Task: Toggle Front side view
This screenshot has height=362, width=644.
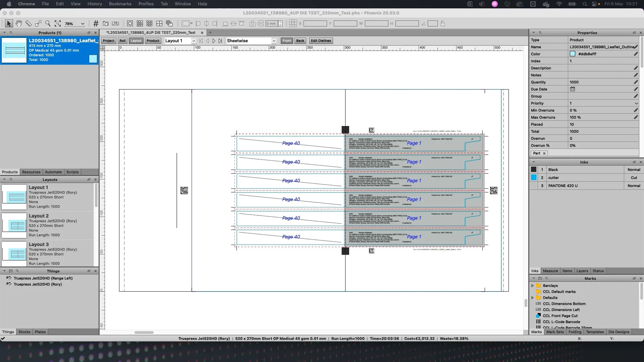Action: tap(287, 41)
